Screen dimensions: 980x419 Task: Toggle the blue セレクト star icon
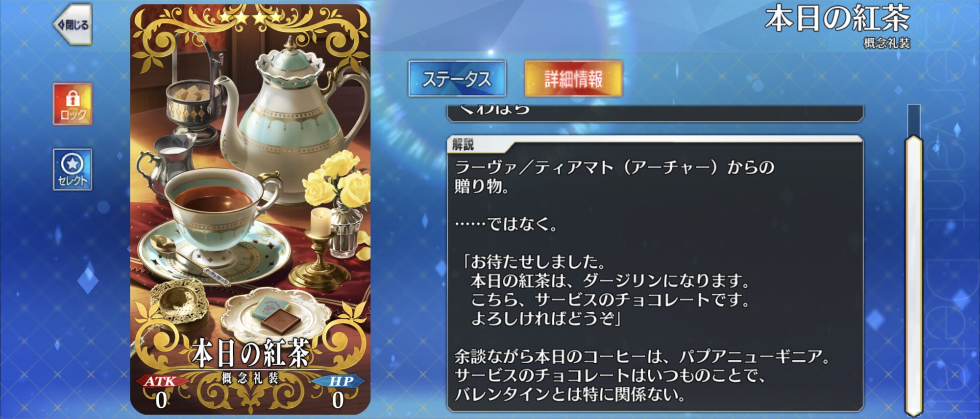click(73, 169)
